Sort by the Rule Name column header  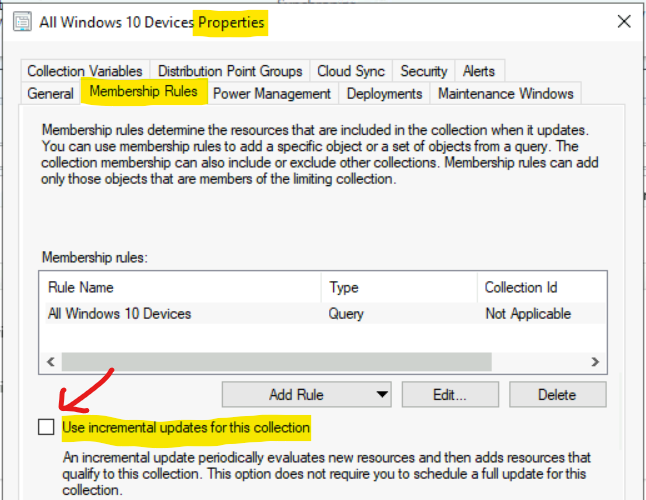click(180, 287)
